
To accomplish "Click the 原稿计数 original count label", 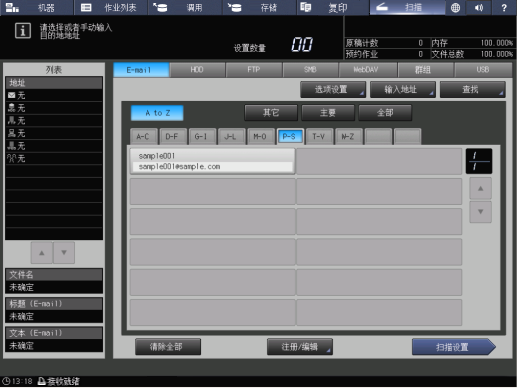I will 362,43.
